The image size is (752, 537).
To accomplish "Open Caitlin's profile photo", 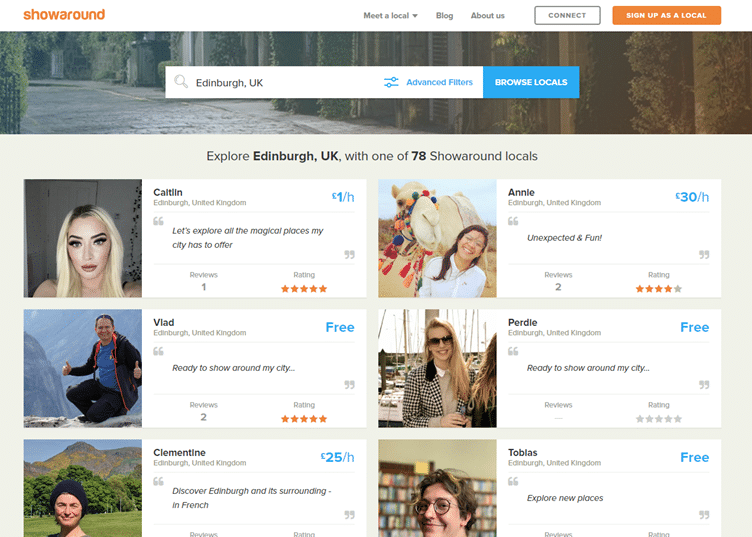I will 83,238.
